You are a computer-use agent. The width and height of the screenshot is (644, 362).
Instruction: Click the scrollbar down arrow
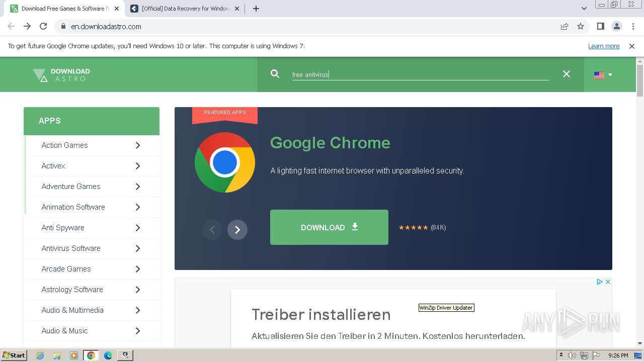[640, 343]
